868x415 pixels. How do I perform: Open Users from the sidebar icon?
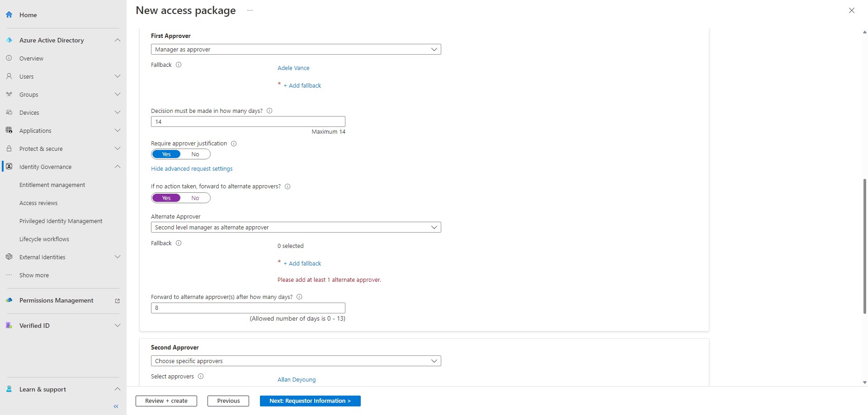point(9,76)
